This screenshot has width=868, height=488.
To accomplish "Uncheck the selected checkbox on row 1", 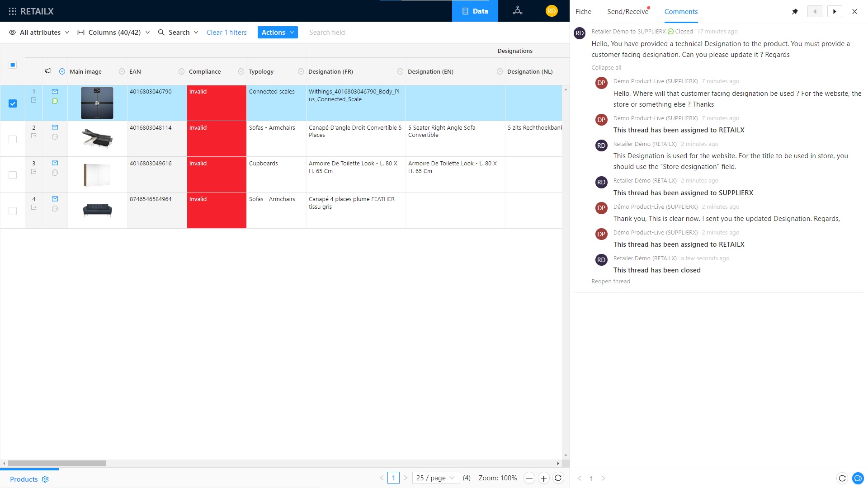I will (x=13, y=103).
